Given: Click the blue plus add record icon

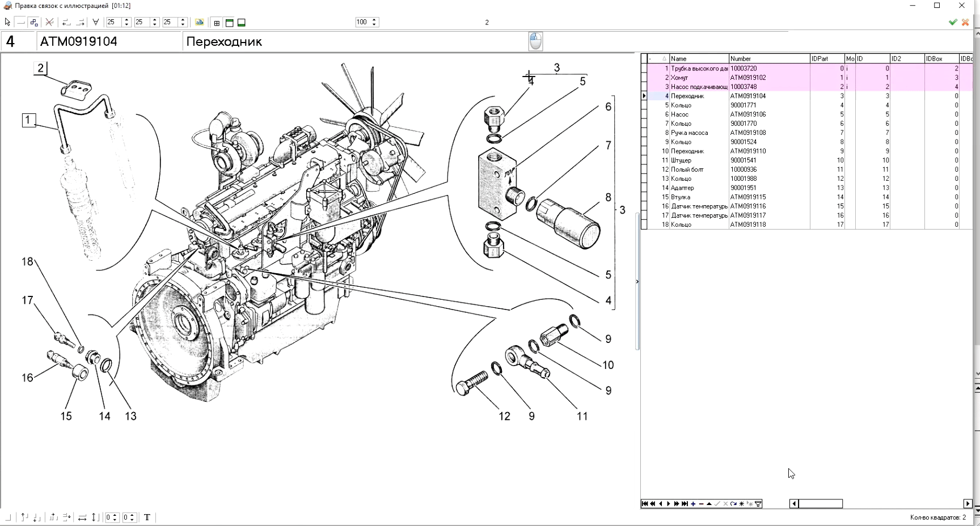Looking at the screenshot, I should click(x=693, y=504).
